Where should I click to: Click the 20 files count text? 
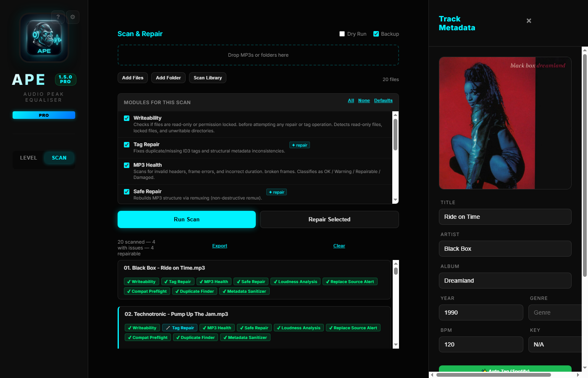[391, 79]
